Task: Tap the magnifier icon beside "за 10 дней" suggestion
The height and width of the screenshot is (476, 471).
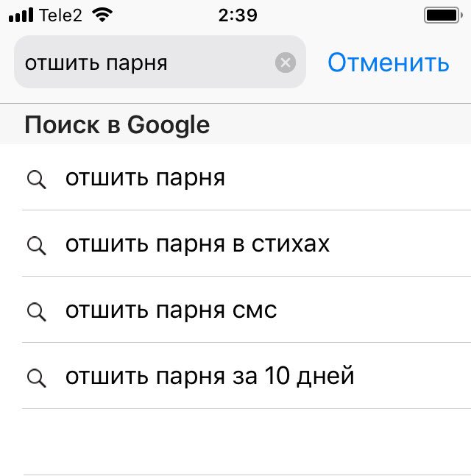Action: 37,378
